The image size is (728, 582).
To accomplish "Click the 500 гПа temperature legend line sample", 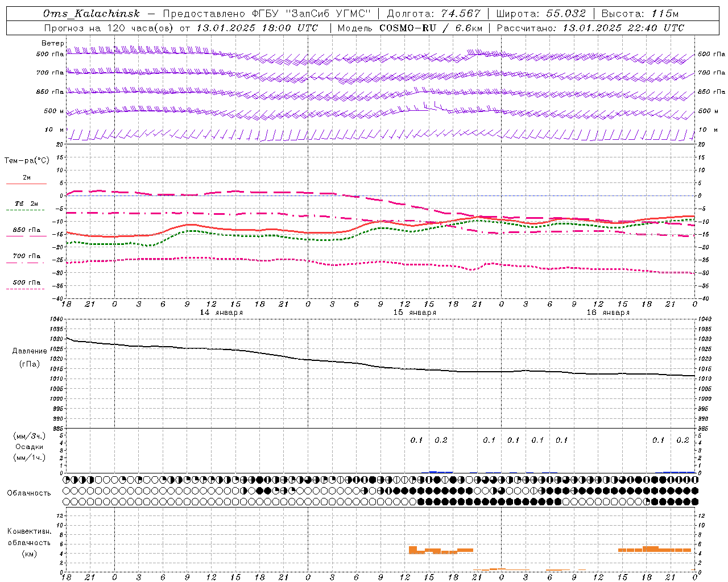I will (x=26, y=289).
